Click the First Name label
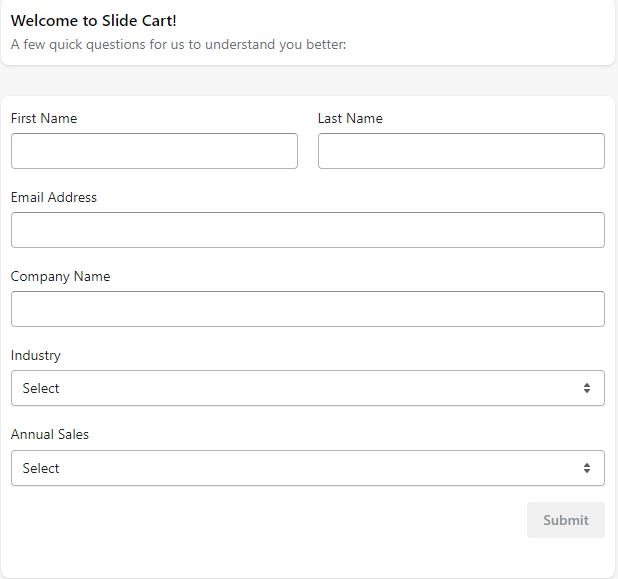The height and width of the screenshot is (579, 618). (44, 118)
